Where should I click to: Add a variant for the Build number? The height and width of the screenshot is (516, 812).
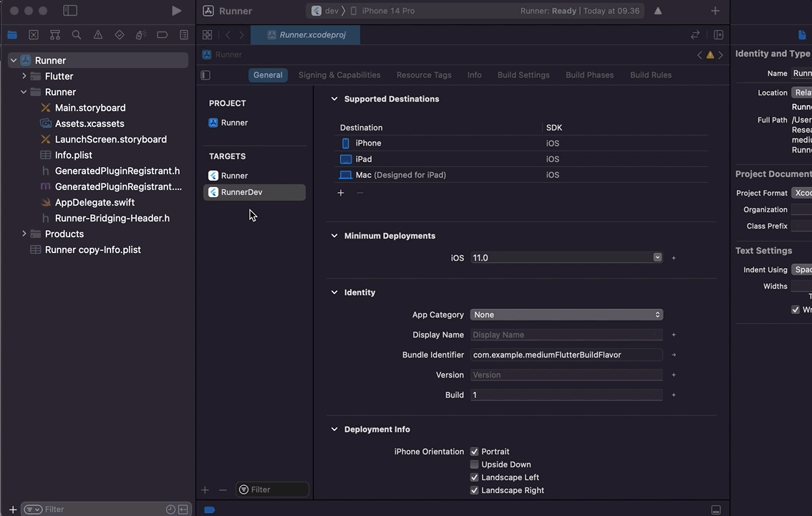click(674, 395)
